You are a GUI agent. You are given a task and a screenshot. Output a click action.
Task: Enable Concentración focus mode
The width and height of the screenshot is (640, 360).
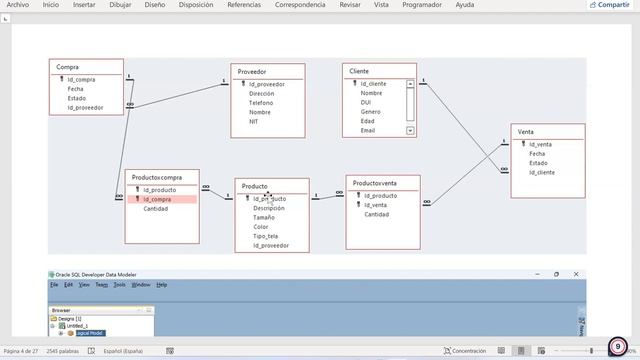[464, 351]
